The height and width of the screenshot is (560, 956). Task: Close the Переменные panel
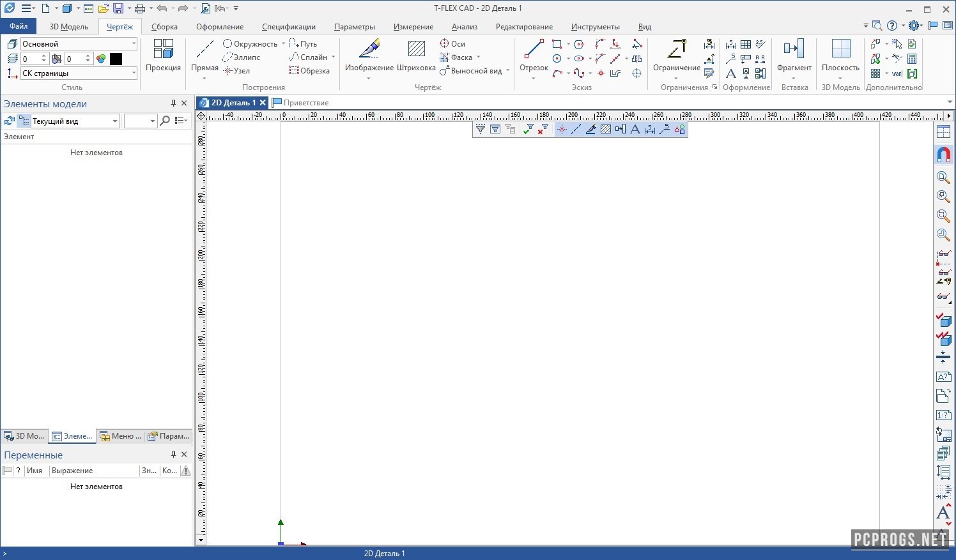pos(184,455)
